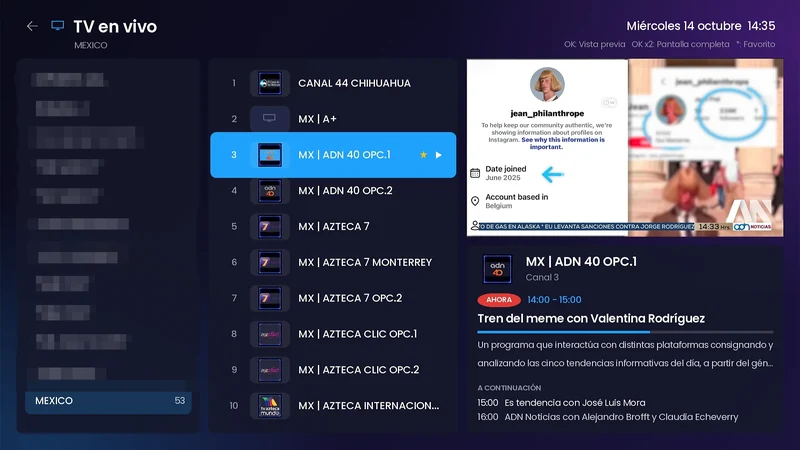Click *: Favorito hint
The image size is (800, 450).
coord(756,44)
